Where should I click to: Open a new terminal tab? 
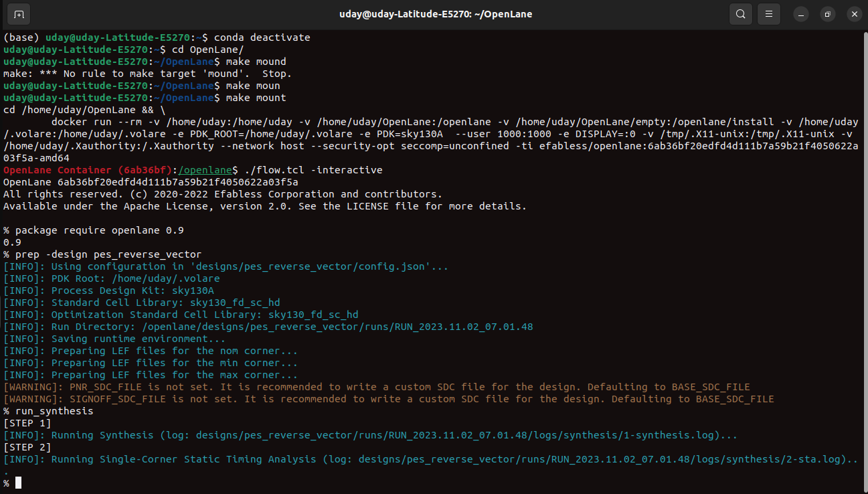[17, 13]
